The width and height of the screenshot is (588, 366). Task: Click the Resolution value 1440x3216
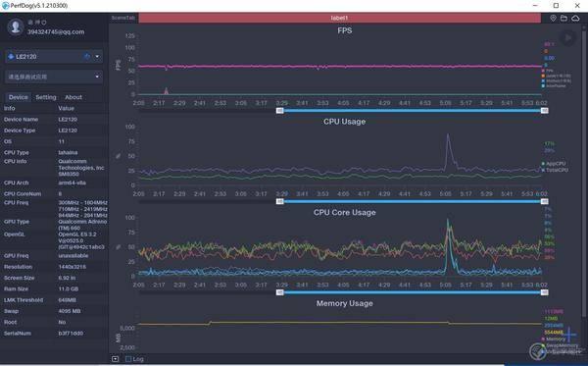point(72,267)
